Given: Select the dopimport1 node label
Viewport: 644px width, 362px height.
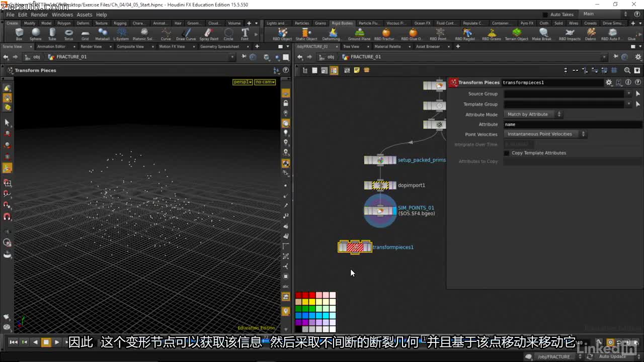Looking at the screenshot, I should pyautogui.click(x=412, y=185).
